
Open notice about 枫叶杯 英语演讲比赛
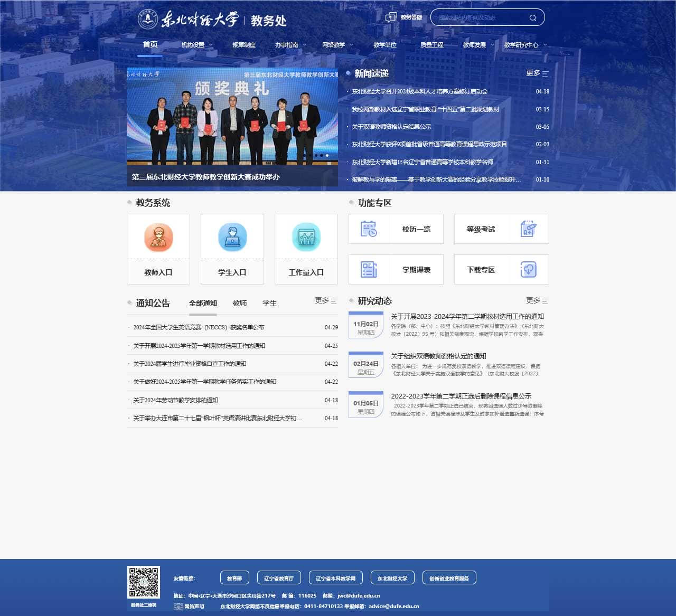tap(218, 418)
